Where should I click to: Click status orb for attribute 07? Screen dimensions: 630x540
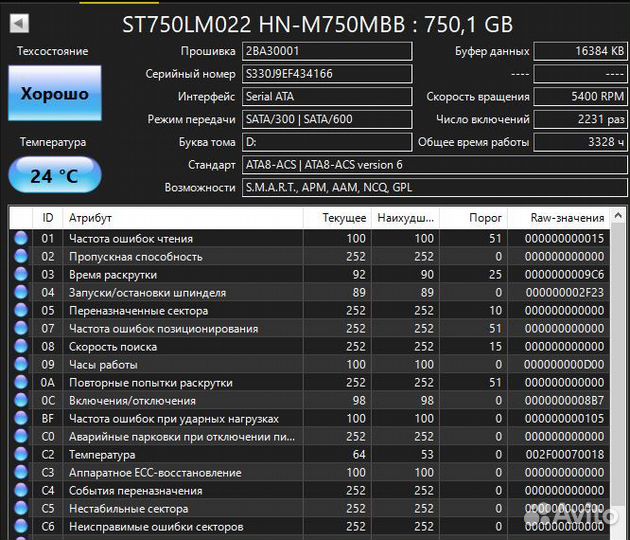[21, 328]
